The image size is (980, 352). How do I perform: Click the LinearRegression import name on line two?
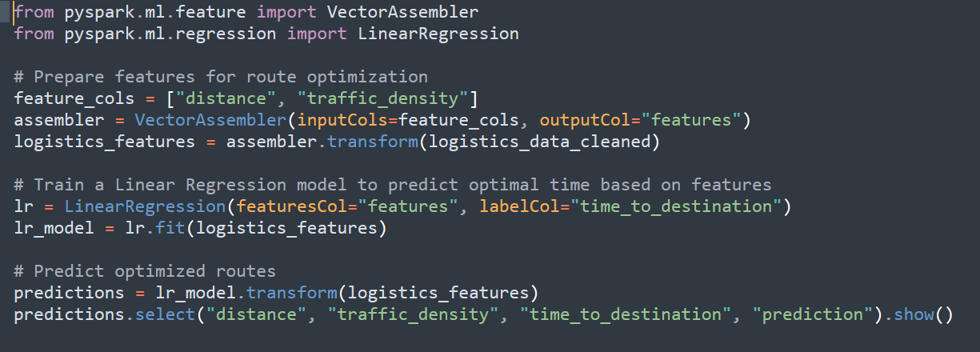coord(438,34)
